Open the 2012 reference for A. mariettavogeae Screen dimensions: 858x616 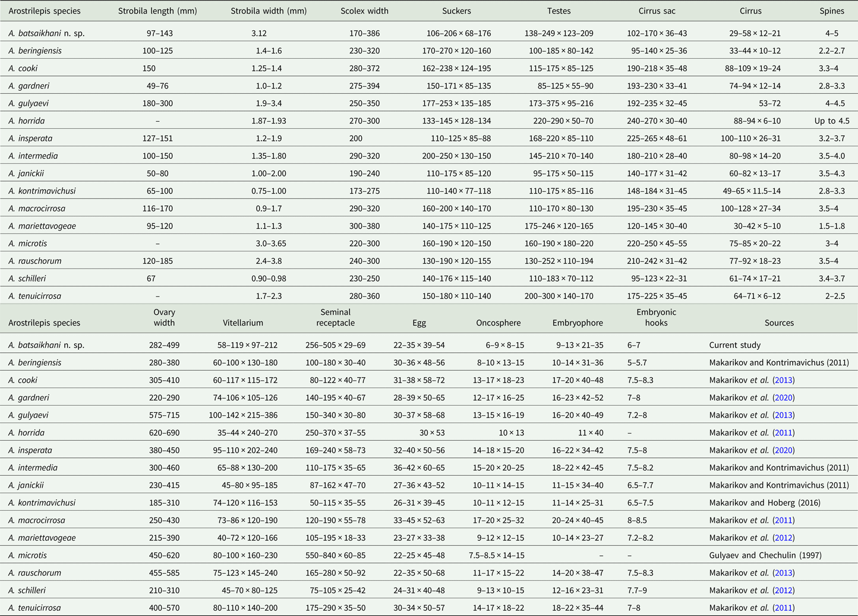[783, 538]
